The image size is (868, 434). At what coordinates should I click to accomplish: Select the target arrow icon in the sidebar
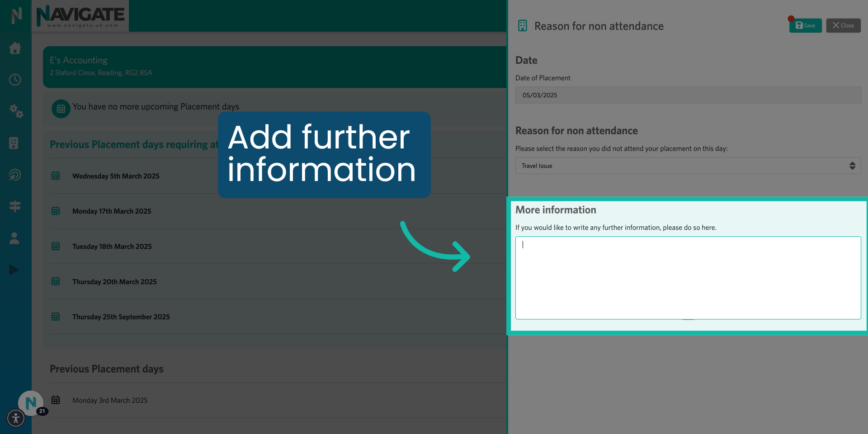coord(15,175)
